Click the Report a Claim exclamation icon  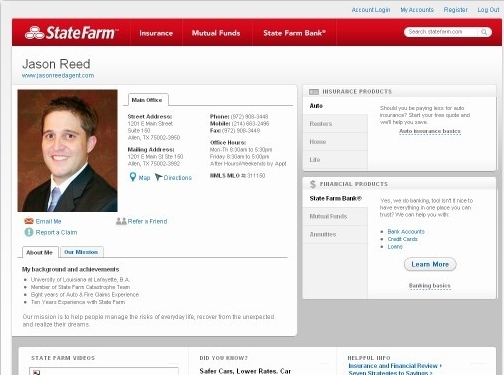(29, 232)
